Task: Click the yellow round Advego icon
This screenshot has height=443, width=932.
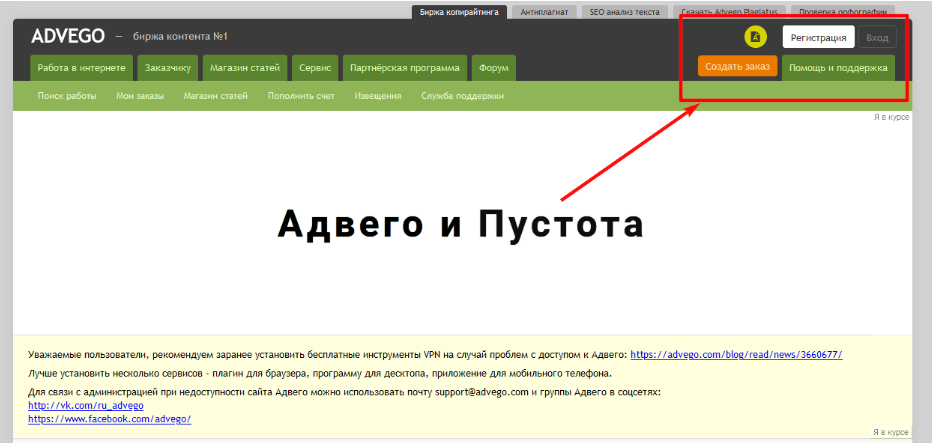Action: 755,36
